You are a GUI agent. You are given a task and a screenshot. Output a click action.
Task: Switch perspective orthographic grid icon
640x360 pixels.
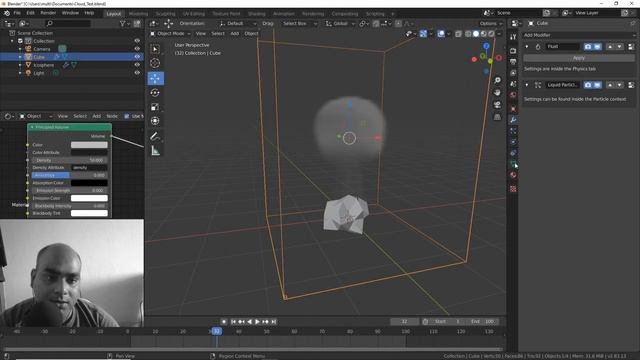point(497,117)
